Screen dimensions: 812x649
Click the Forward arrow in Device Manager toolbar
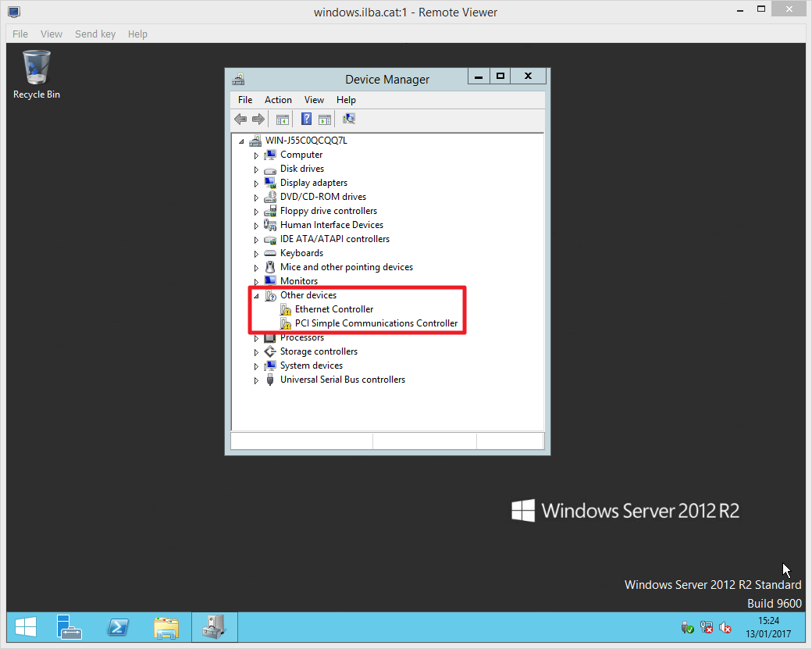258,119
